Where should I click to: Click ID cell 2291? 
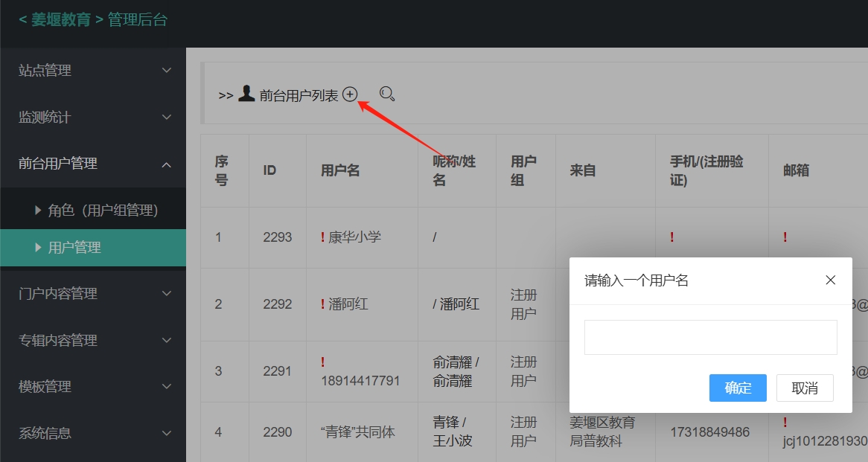pos(278,370)
